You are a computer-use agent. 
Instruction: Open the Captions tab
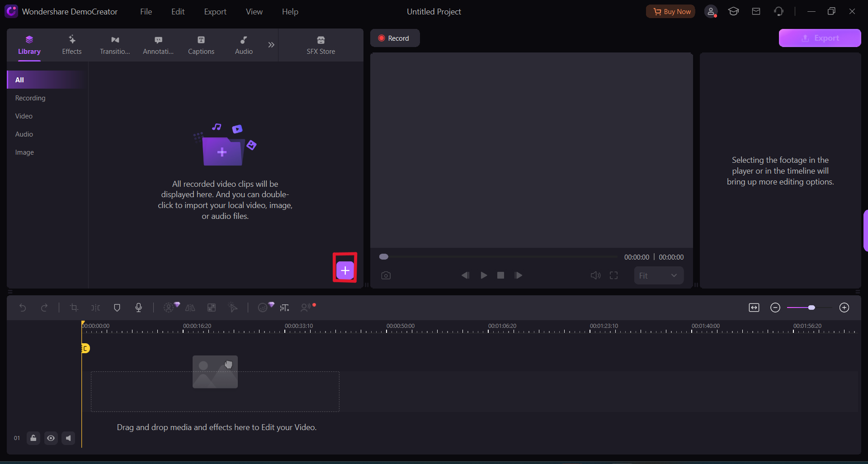click(x=201, y=45)
